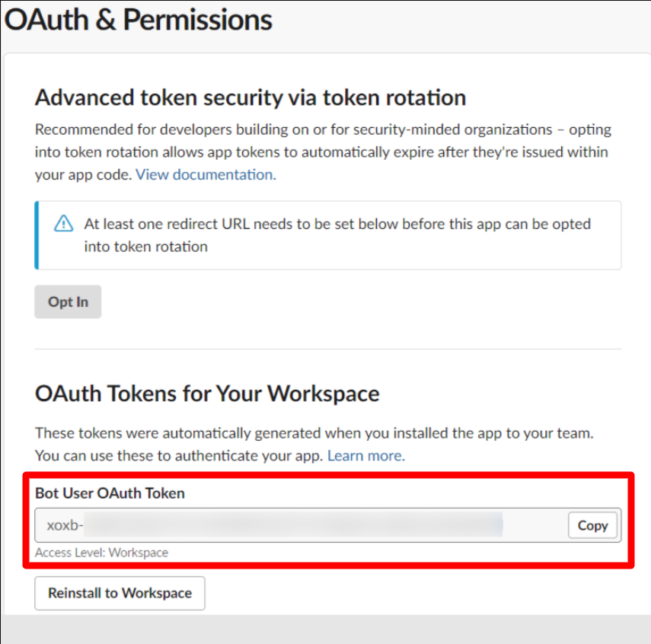Click the gray footer area below Reinstall
The image size is (651, 644).
pos(326,629)
